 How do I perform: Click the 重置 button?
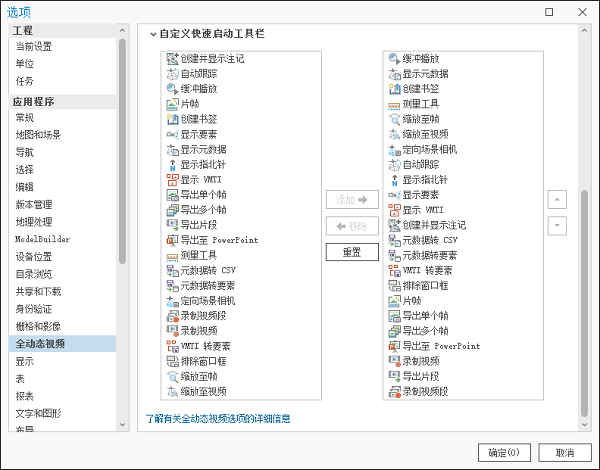point(352,252)
